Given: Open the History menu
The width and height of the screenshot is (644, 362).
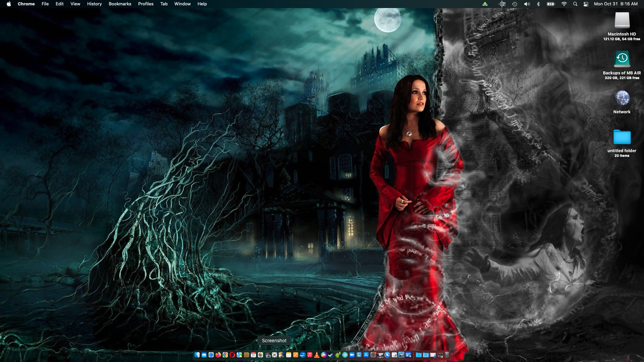Looking at the screenshot, I should pyautogui.click(x=94, y=4).
